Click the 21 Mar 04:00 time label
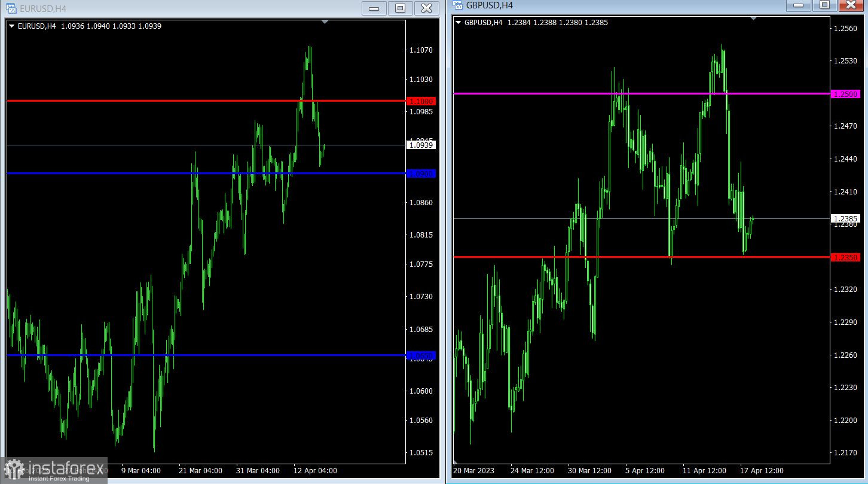The width and height of the screenshot is (868, 484). pyautogui.click(x=200, y=471)
